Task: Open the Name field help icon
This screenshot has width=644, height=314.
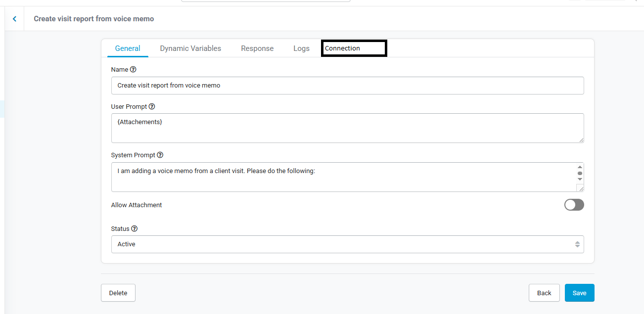Action: click(133, 70)
